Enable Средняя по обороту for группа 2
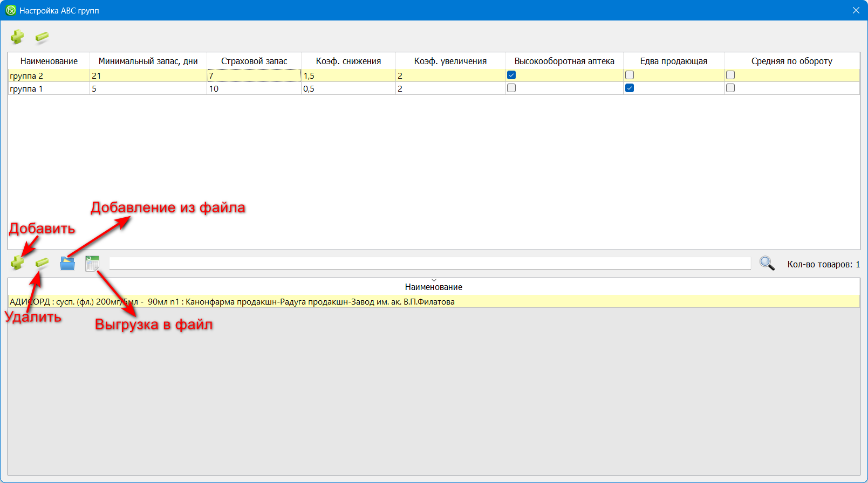Image resolution: width=868 pixels, height=483 pixels. coord(730,75)
